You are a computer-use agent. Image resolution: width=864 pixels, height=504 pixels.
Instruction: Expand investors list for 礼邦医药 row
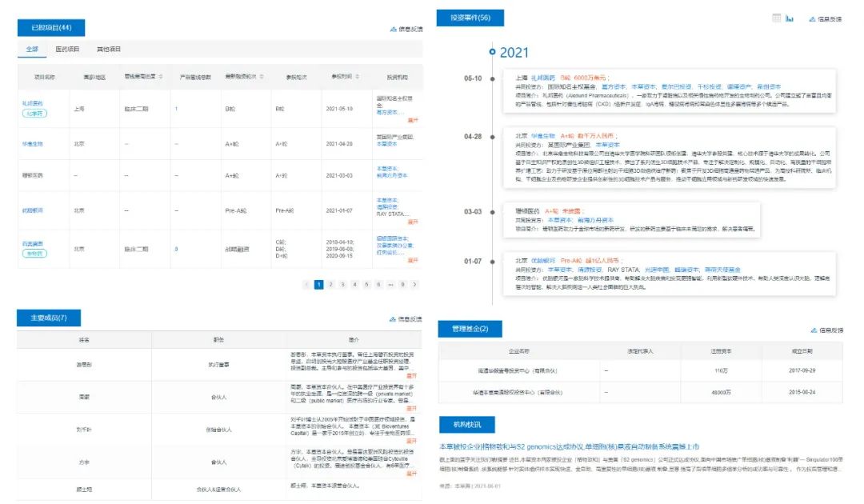tap(413, 119)
